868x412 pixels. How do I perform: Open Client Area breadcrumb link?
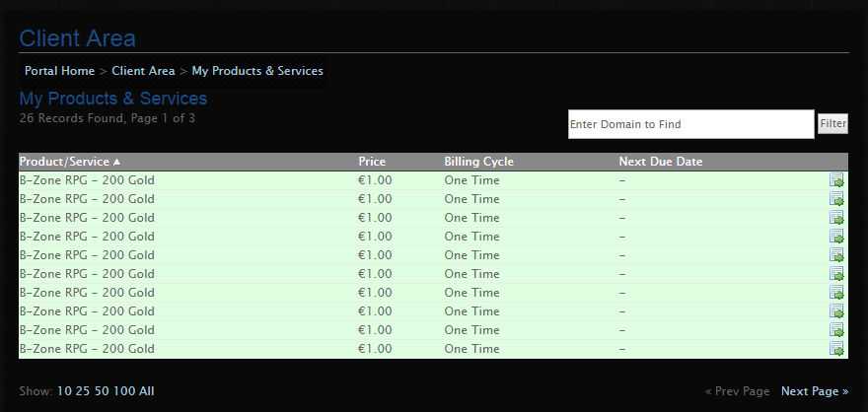[143, 71]
